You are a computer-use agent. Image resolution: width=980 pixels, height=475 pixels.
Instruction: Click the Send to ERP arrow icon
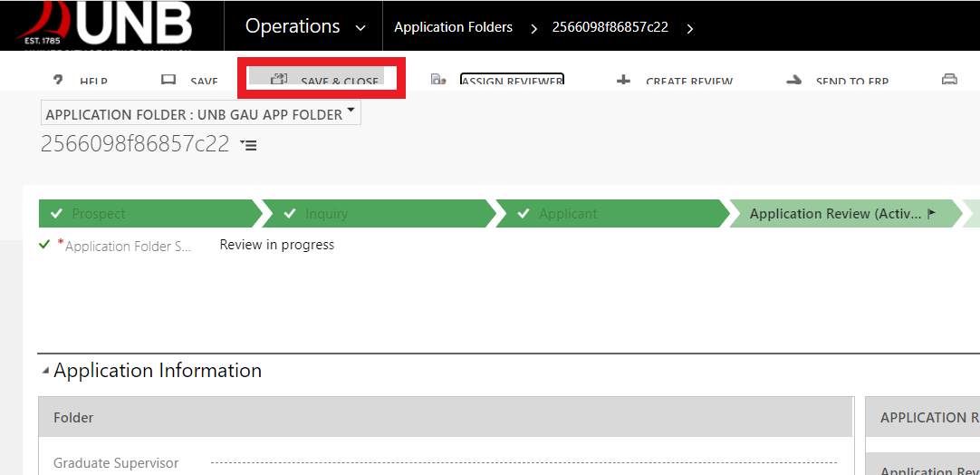tap(794, 81)
